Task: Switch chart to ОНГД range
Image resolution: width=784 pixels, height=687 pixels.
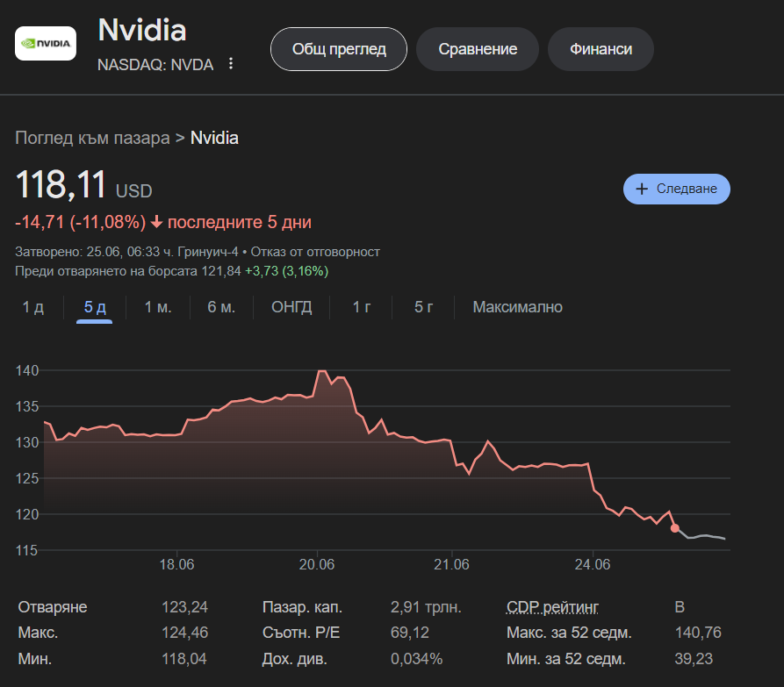Action: (x=291, y=307)
